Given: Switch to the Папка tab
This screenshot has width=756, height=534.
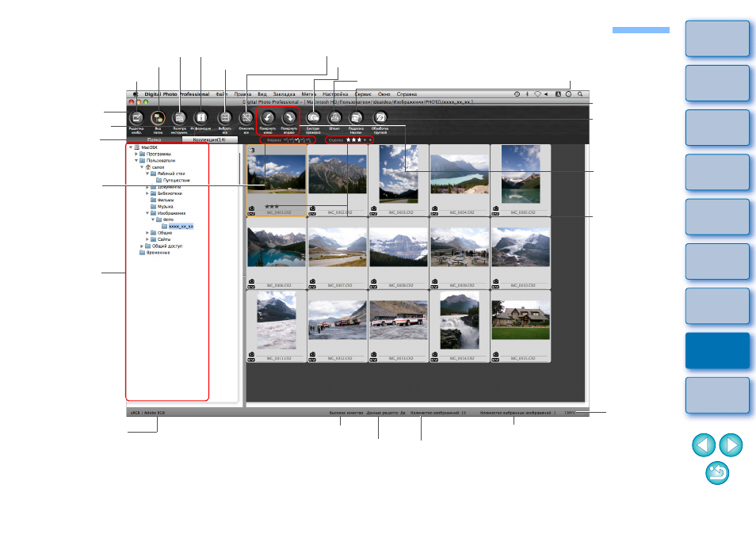Looking at the screenshot, I should pyautogui.click(x=155, y=139).
